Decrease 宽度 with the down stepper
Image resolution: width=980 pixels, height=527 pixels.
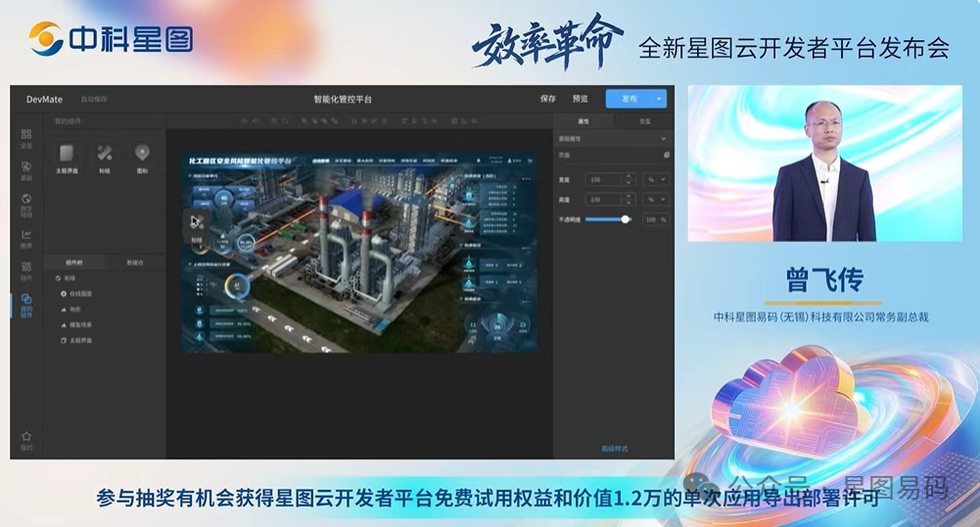coord(629,182)
